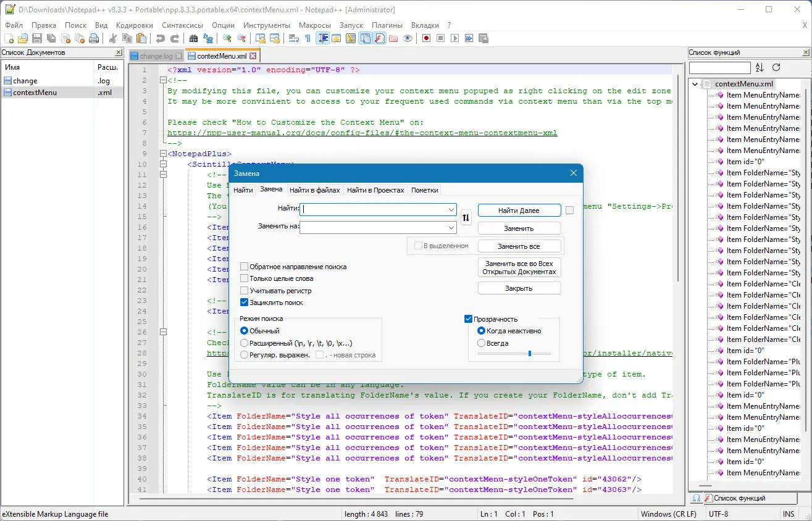Image resolution: width=812 pixels, height=521 pixels.
Task: Click the Print toolbar icon
Action: pos(94,38)
